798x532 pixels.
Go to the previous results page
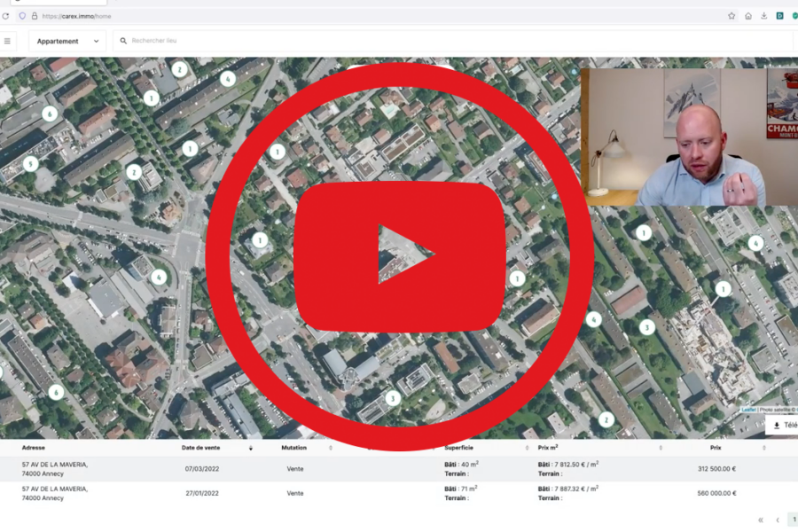(778, 520)
